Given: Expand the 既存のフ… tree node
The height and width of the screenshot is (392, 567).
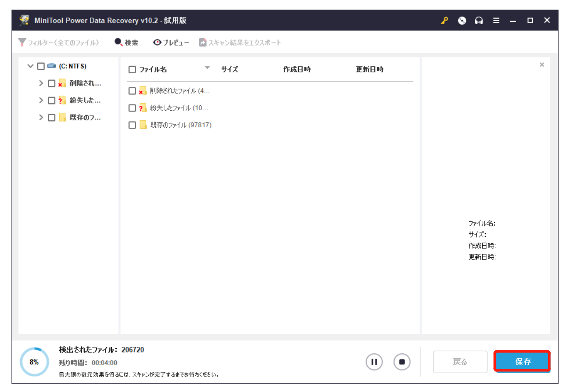Looking at the screenshot, I should [41, 117].
